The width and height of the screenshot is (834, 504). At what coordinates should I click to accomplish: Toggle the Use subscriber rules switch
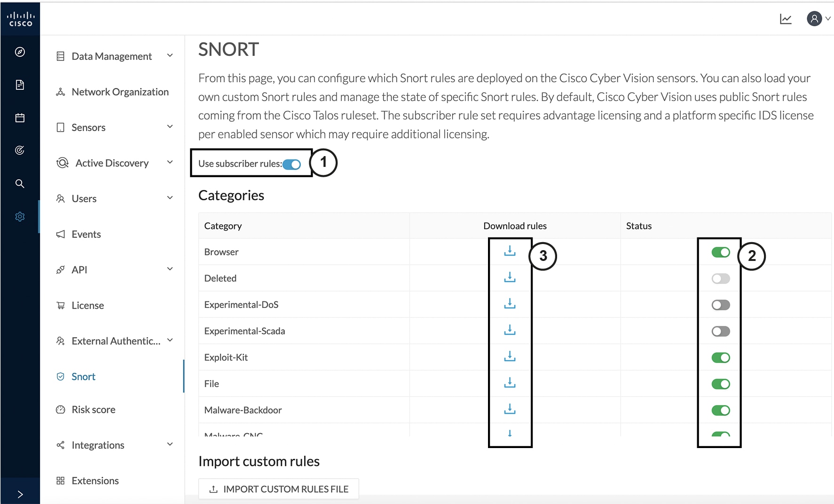pyautogui.click(x=291, y=164)
